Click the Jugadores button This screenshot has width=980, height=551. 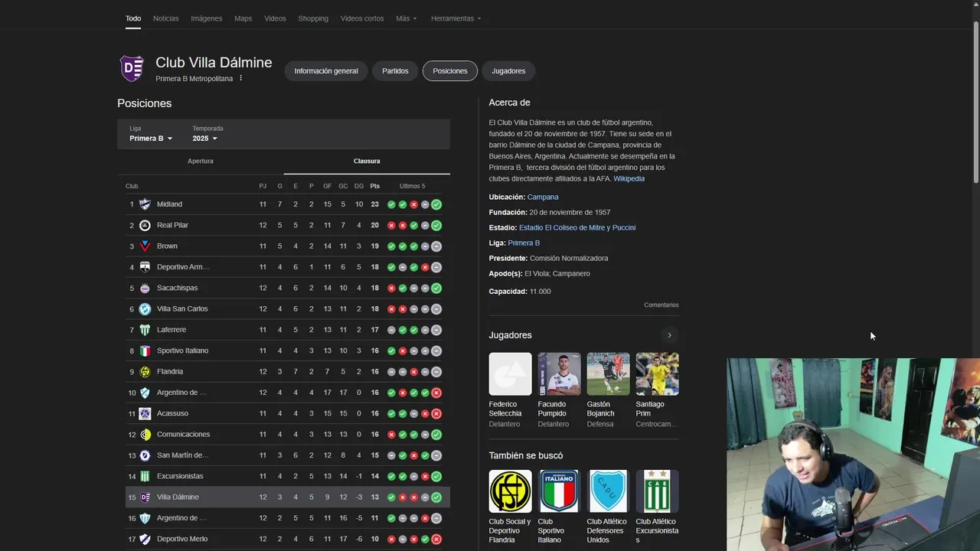click(508, 71)
